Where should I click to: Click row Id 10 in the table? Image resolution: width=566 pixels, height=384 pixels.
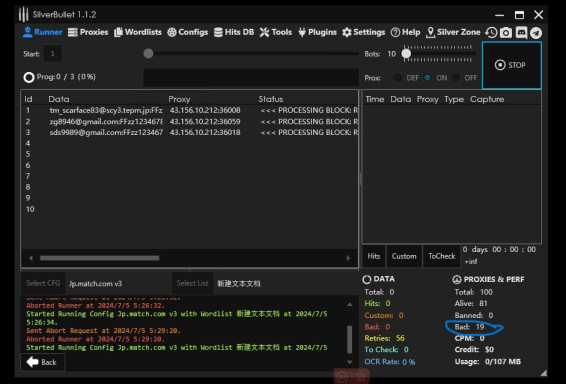click(30, 209)
